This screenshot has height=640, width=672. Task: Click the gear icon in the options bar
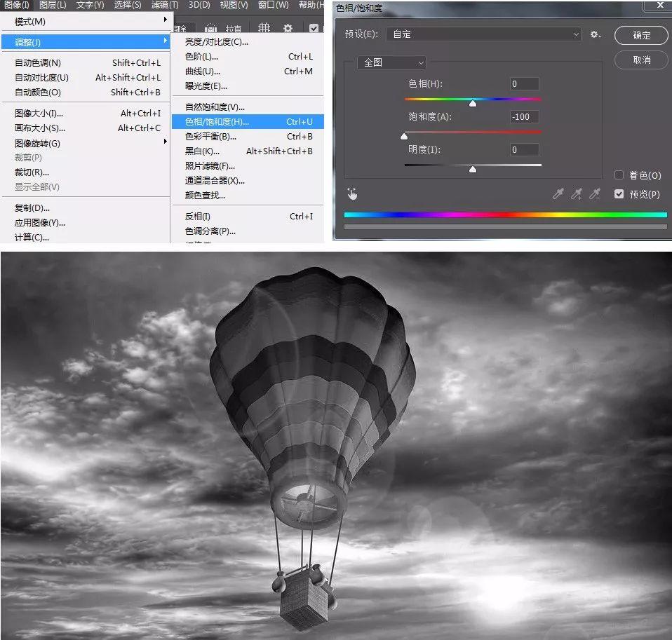[x=288, y=28]
